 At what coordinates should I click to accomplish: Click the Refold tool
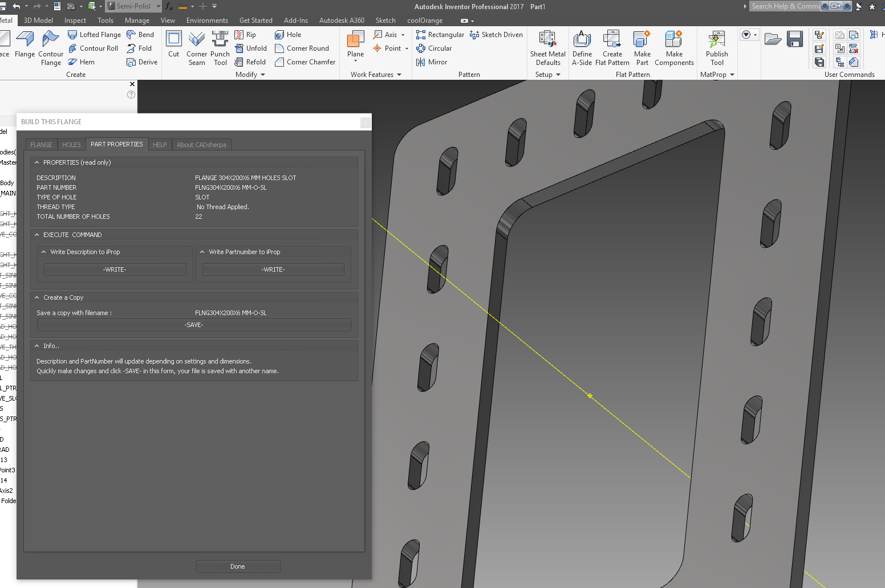tap(250, 62)
